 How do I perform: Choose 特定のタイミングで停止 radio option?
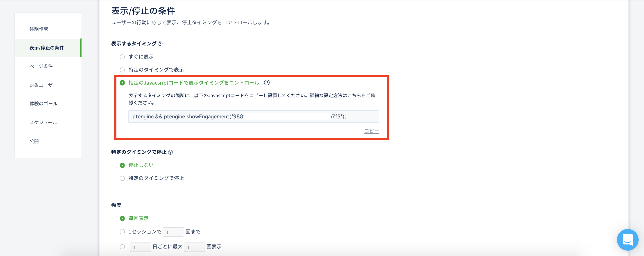tap(122, 178)
